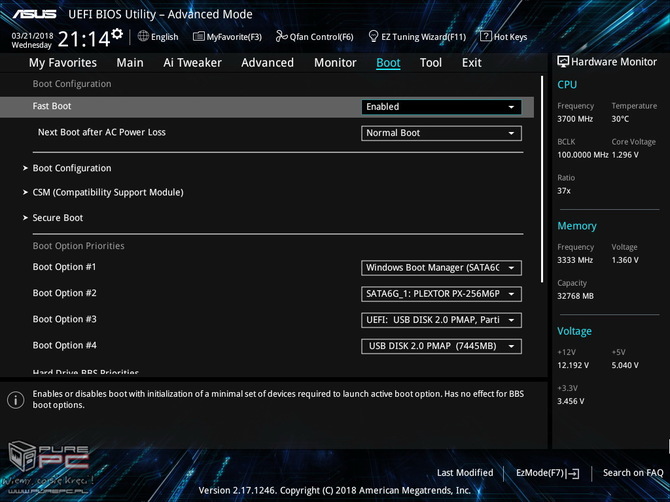Select Next Boot after AC Power Loss label

(102, 132)
